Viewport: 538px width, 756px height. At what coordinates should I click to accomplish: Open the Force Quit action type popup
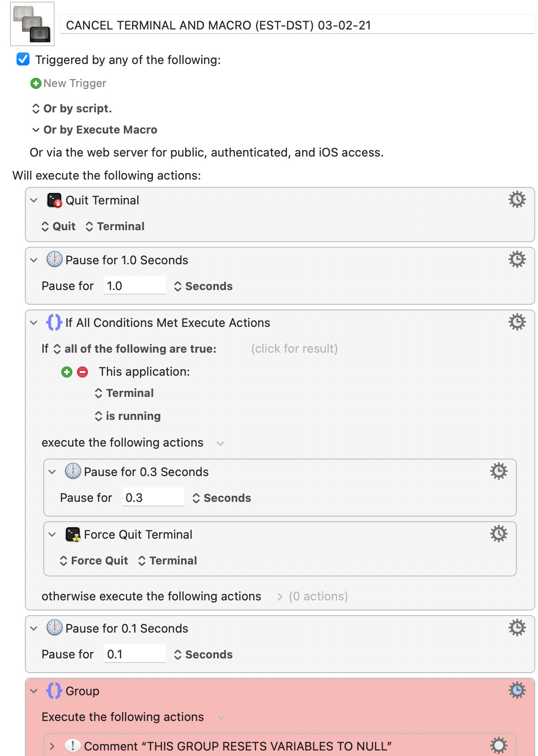point(94,561)
